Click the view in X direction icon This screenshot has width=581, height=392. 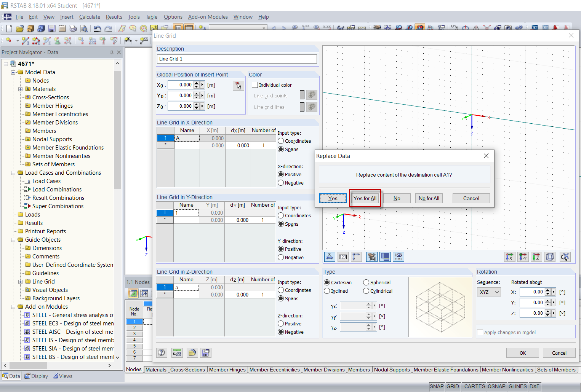pyautogui.click(x=510, y=257)
